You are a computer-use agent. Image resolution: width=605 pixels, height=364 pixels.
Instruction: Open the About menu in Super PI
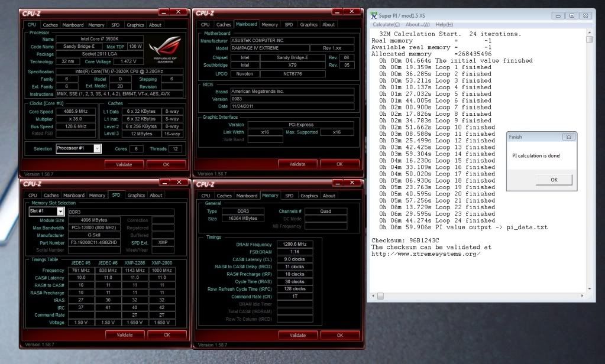417,25
